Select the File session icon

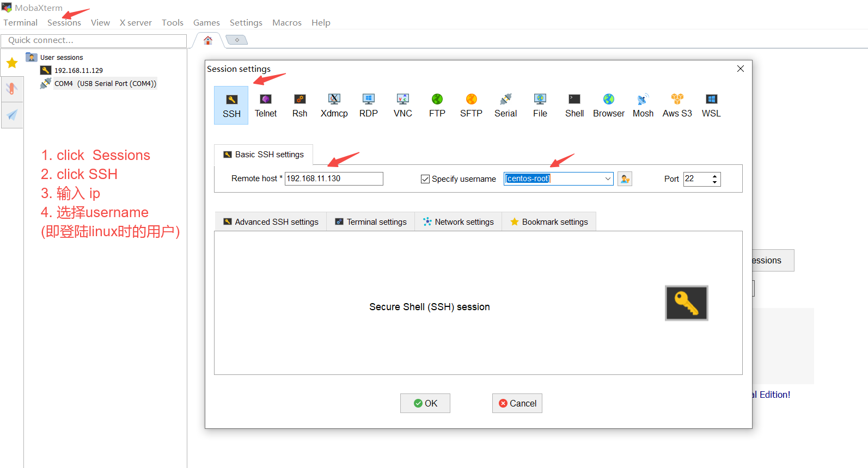tap(540, 106)
